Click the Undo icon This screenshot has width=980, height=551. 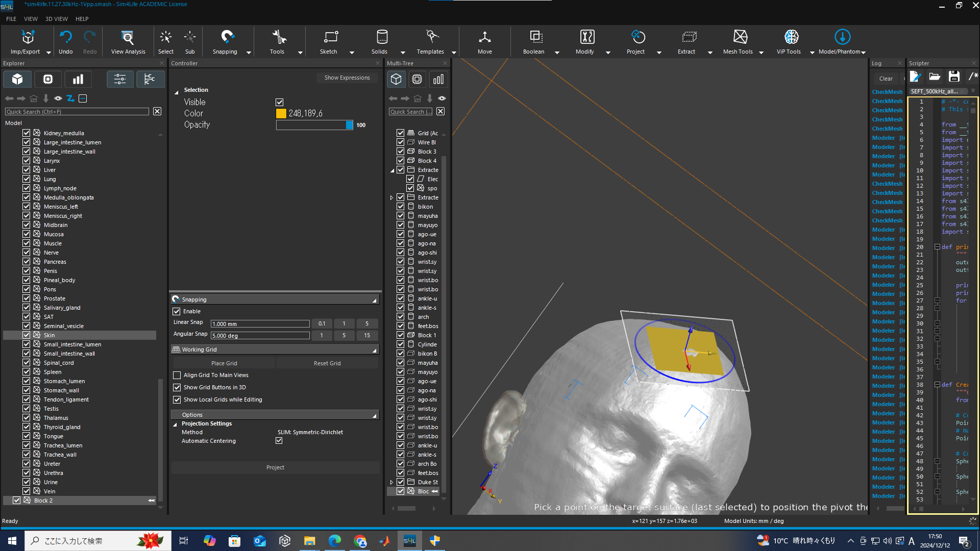65,37
